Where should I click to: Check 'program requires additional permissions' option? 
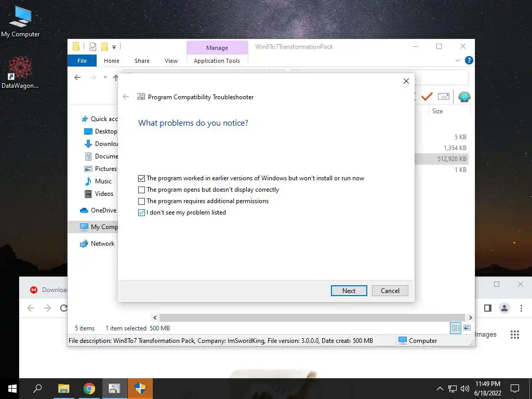(x=141, y=201)
